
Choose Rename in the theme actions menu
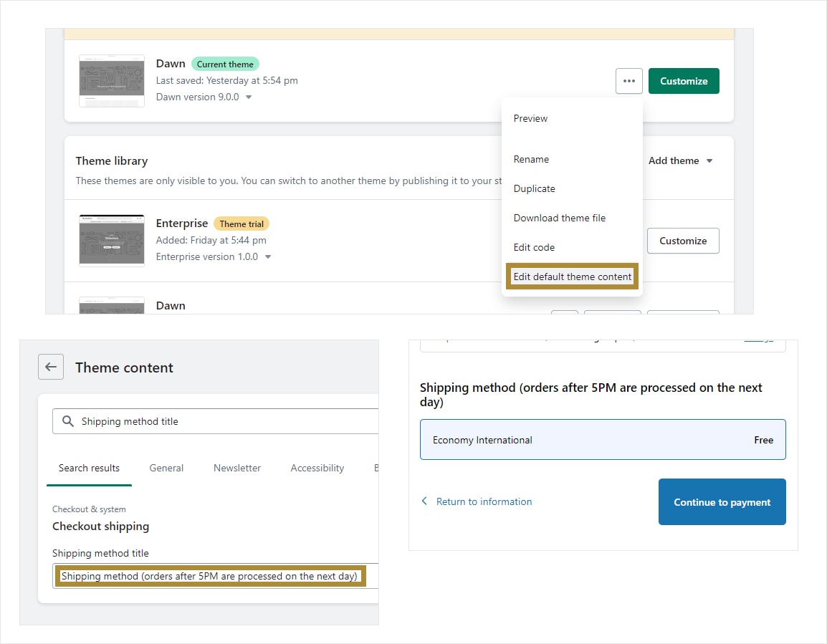tap(531, 159)
